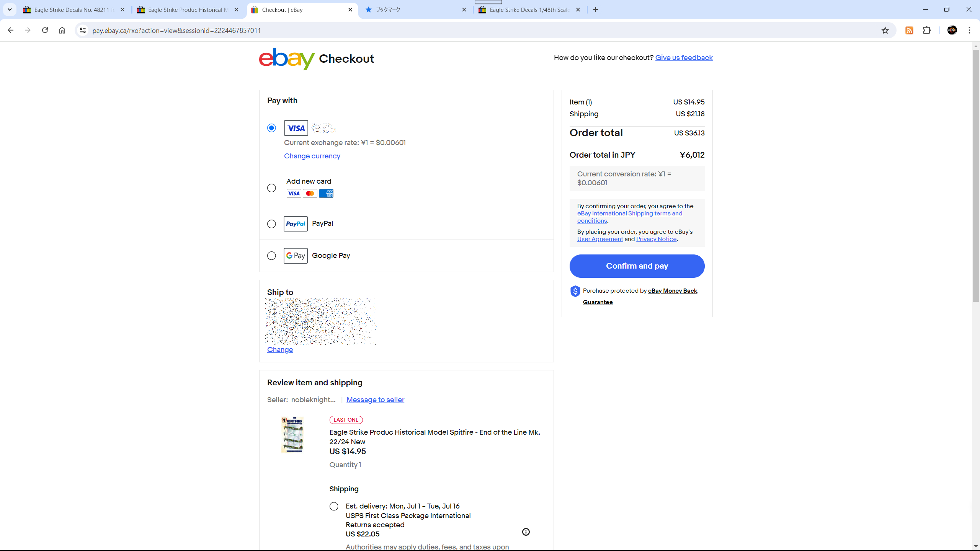Switch to the ブックマーク tab
The height and width of the screenshot is (551, 980).
coord(416,10)
